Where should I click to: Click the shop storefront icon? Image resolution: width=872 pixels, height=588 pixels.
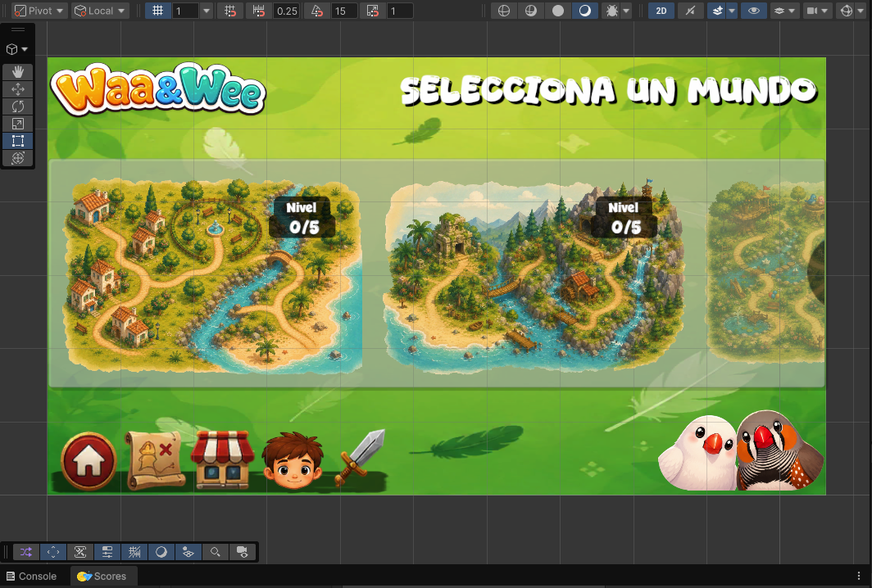222,459
